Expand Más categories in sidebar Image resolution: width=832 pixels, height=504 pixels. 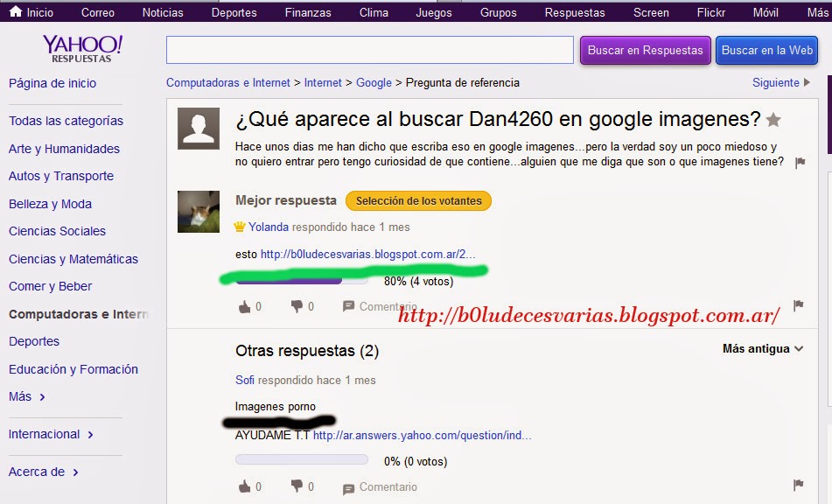(26, 396)
